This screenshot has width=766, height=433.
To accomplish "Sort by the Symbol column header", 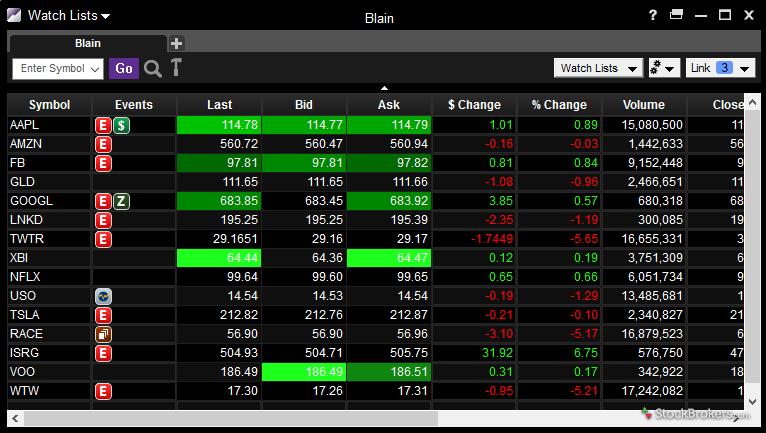I will click(49, 105).
